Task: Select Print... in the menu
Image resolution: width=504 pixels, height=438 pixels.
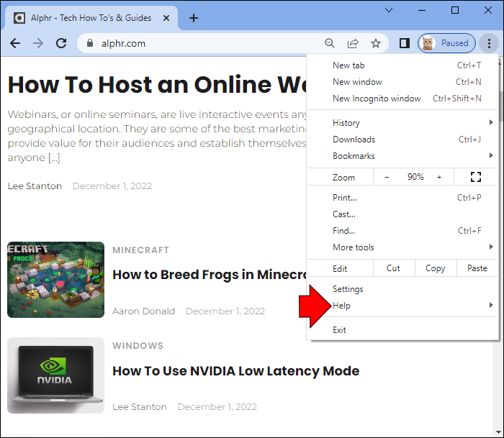Action: (402, 198)
